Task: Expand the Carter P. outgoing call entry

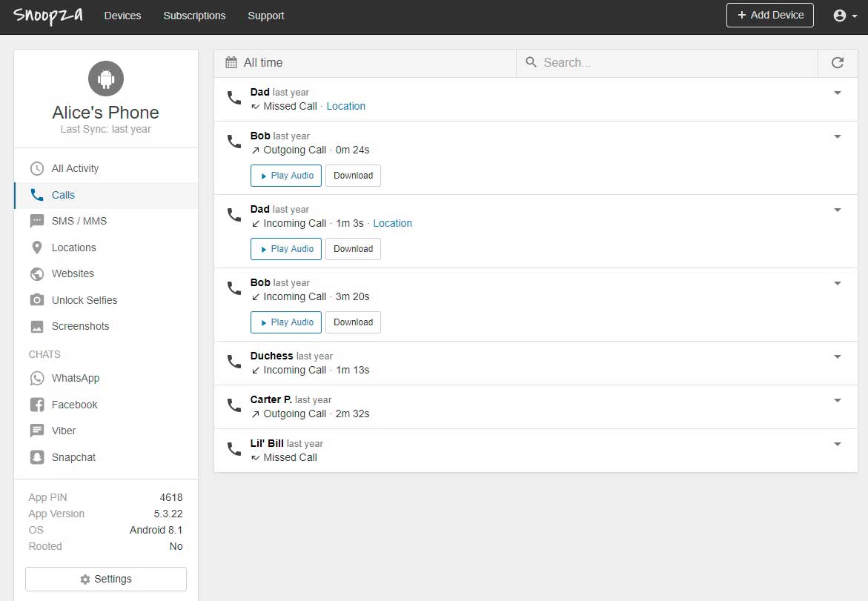Action: 838,401
